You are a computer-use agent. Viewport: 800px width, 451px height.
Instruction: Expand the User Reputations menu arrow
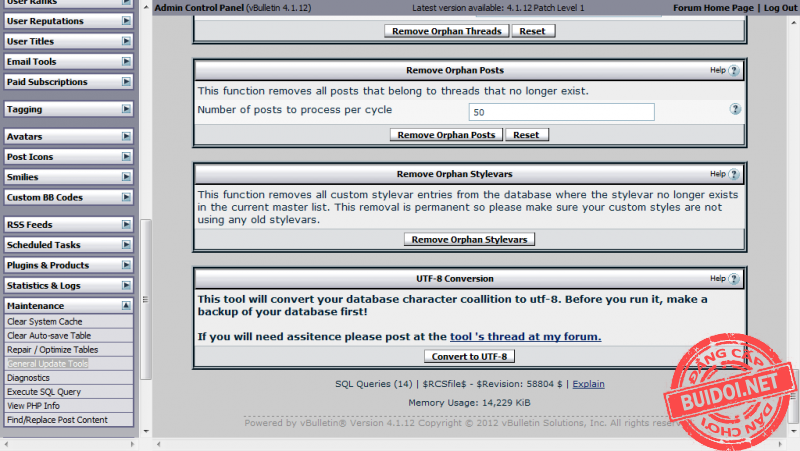coord(126,21)
